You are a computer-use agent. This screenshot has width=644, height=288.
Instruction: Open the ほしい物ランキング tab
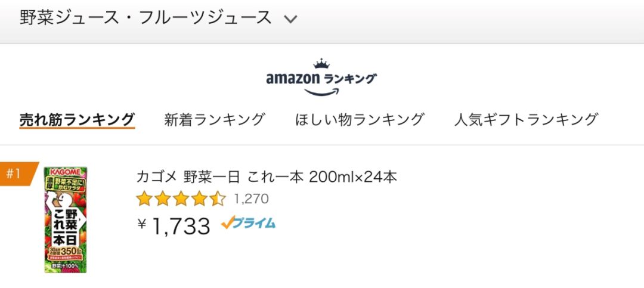click(360, 119)
